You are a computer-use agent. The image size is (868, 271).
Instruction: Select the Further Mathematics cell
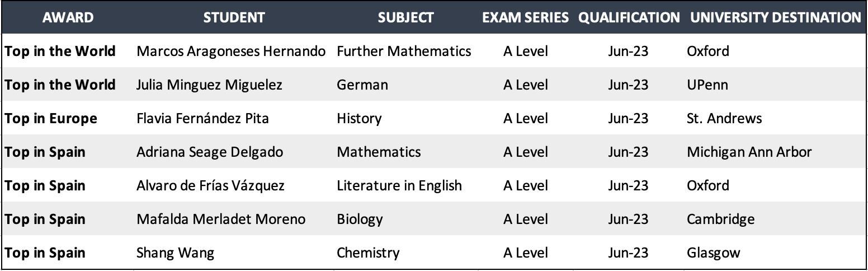point(404,52)
